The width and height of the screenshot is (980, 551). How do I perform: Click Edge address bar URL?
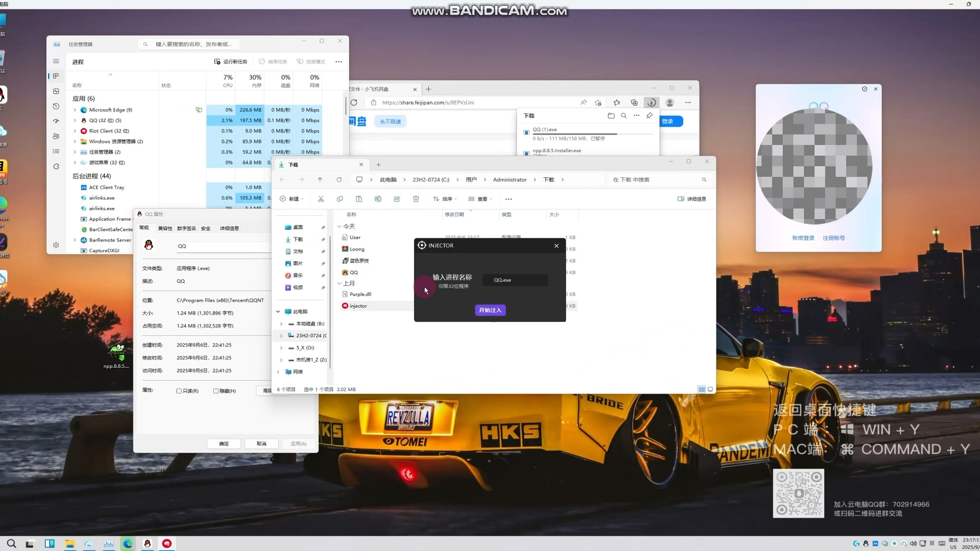(428, 102)
